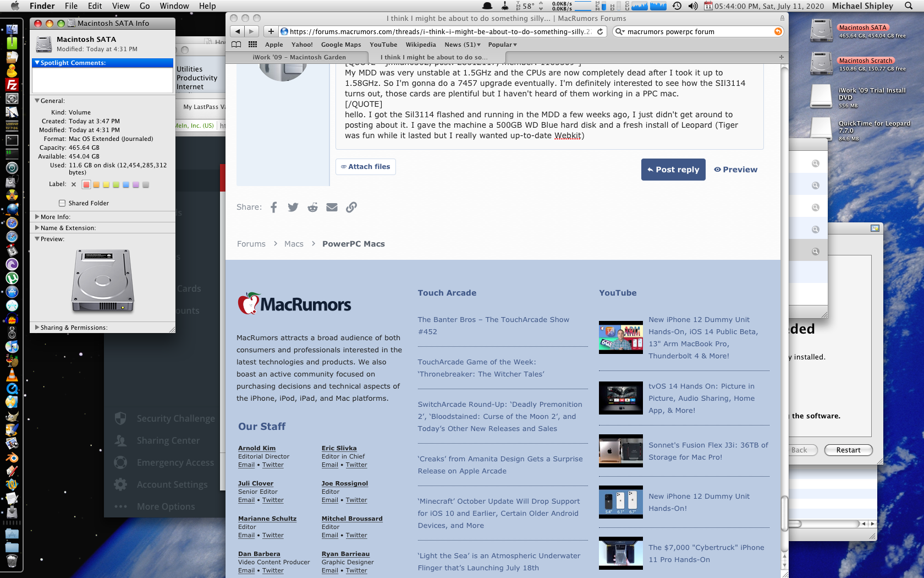Open the Window menu
Image resolution: width=924 pixels, height=578 pixels.
(x=174, y=6)
